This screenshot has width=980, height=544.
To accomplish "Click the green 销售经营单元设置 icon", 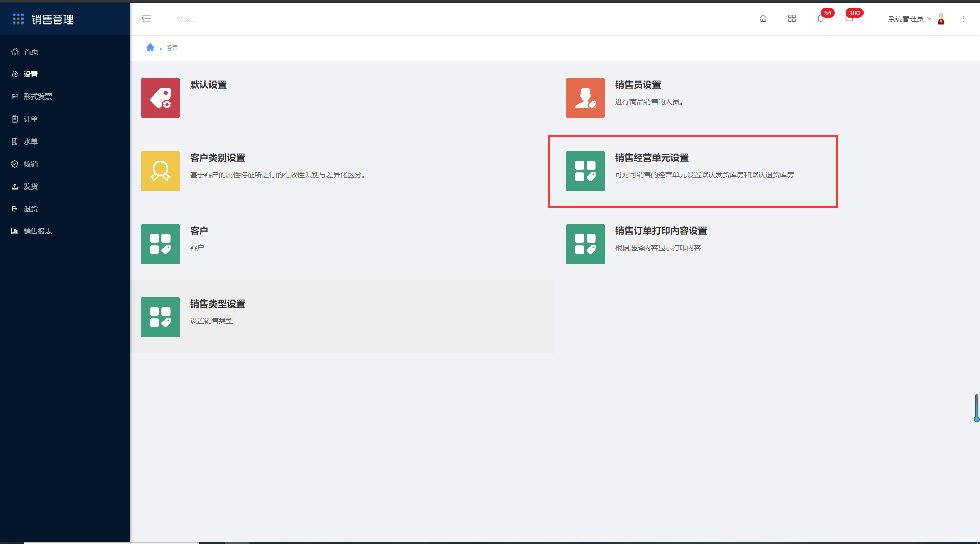I will point(585,171).
